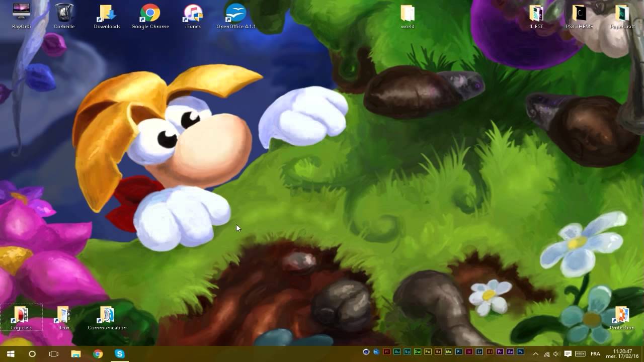Image resolution: width=644 pixels, height=362 pixels.
Task: Select the Logiciels desktop folder
Action: [21, 318]
